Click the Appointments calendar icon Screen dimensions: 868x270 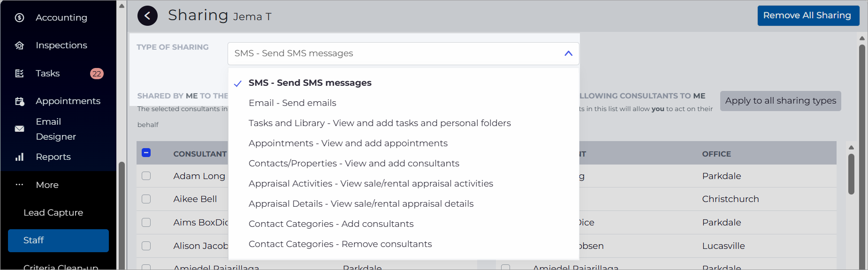tap(19, 101)
